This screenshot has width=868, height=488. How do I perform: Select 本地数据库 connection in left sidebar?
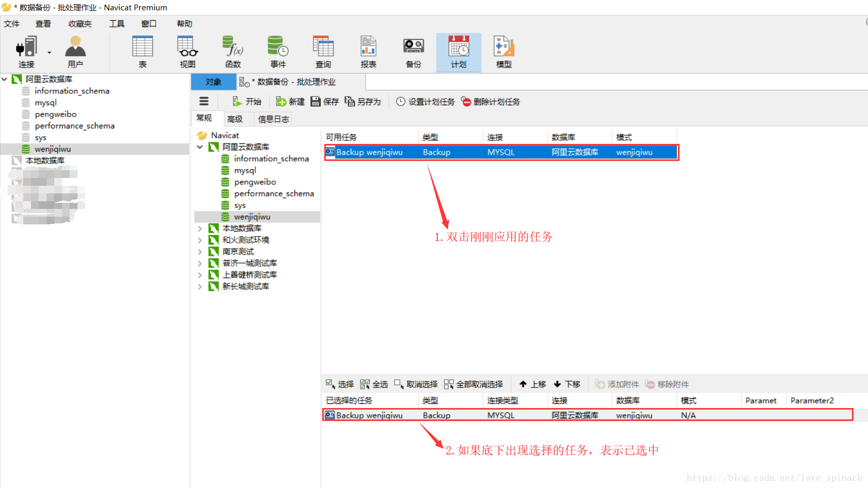(45, 160)
